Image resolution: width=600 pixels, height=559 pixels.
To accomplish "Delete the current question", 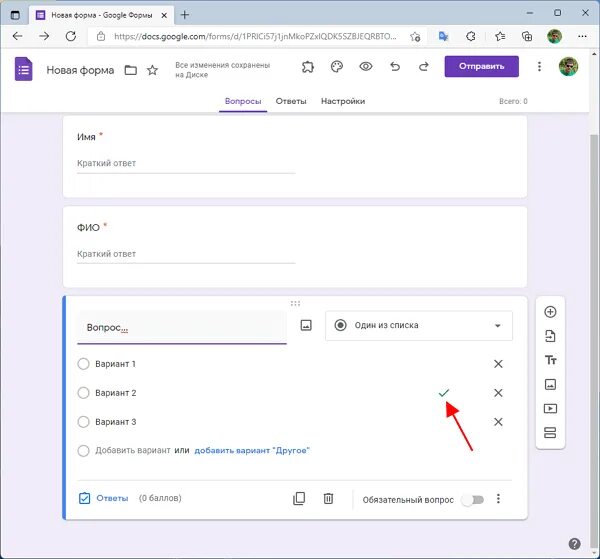I will [x=328, y=499].
